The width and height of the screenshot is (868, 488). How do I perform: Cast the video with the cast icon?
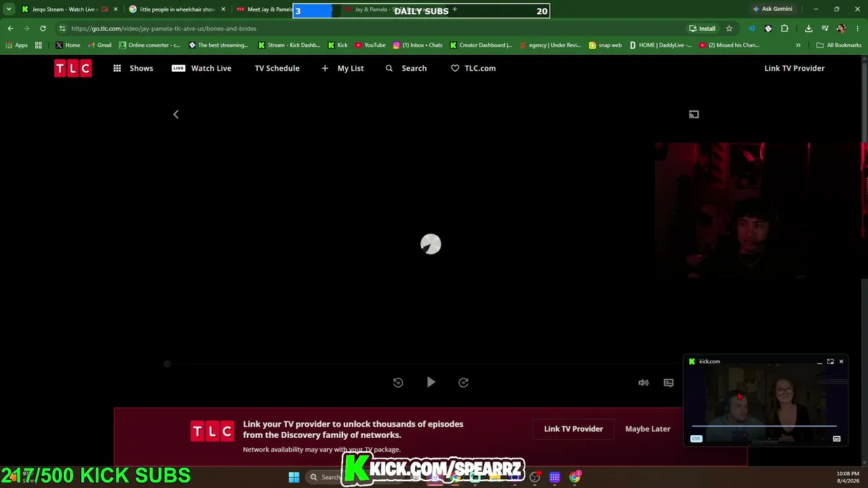694,115
